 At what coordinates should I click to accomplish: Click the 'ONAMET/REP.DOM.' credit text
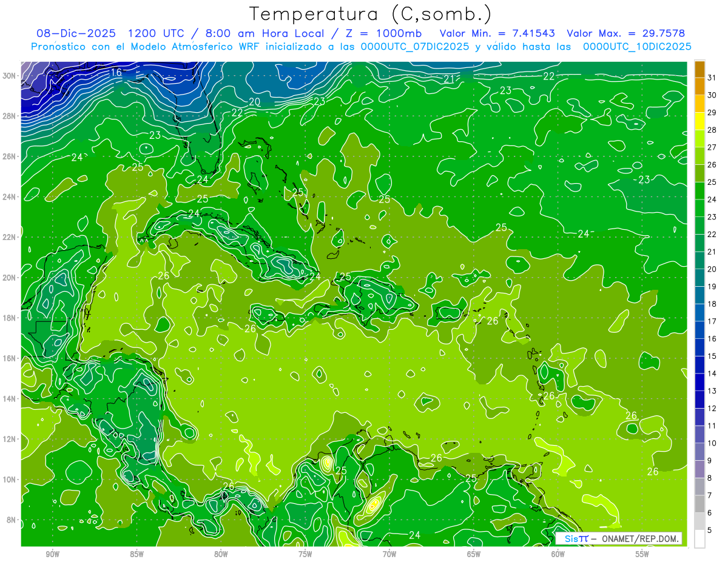pyautogui.click(x=641, y=538)
